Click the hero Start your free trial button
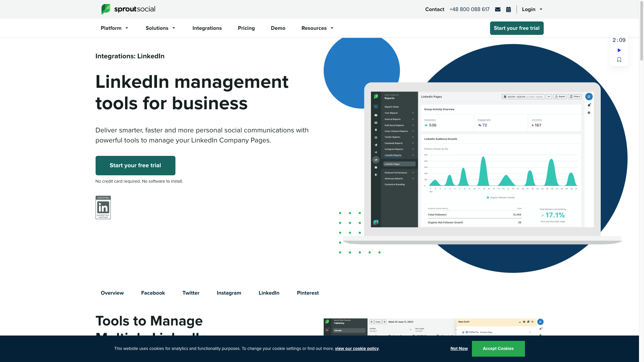 pos(135,166)
